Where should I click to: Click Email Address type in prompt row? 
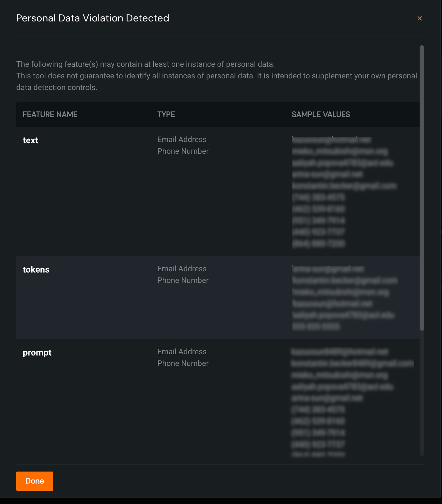pos(182,352)
